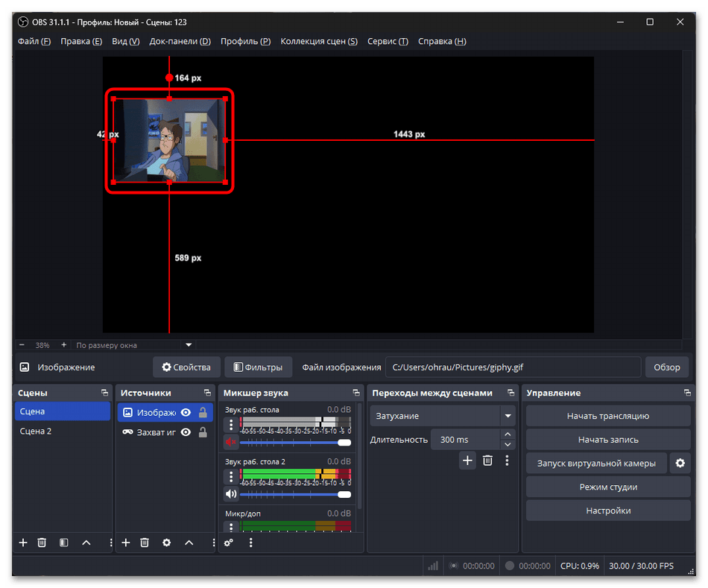
Task: Select the Изображение source row
Action: 165,412
